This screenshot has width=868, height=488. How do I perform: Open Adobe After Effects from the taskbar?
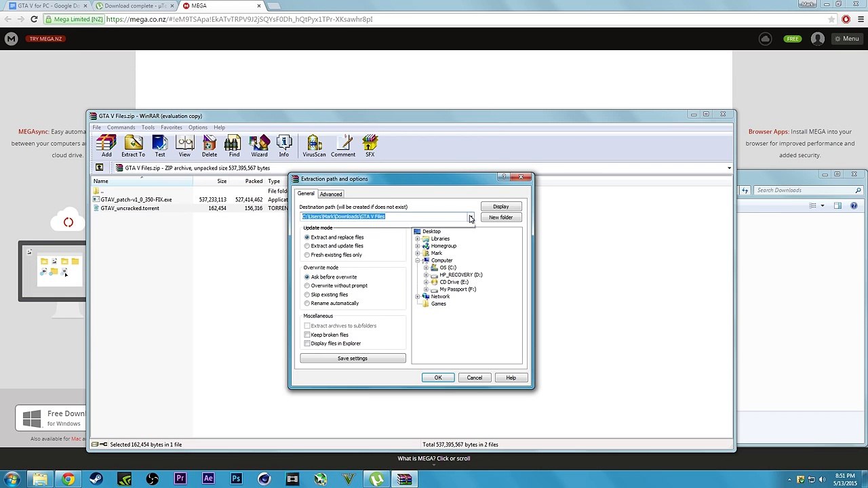(x=208, y=479)
